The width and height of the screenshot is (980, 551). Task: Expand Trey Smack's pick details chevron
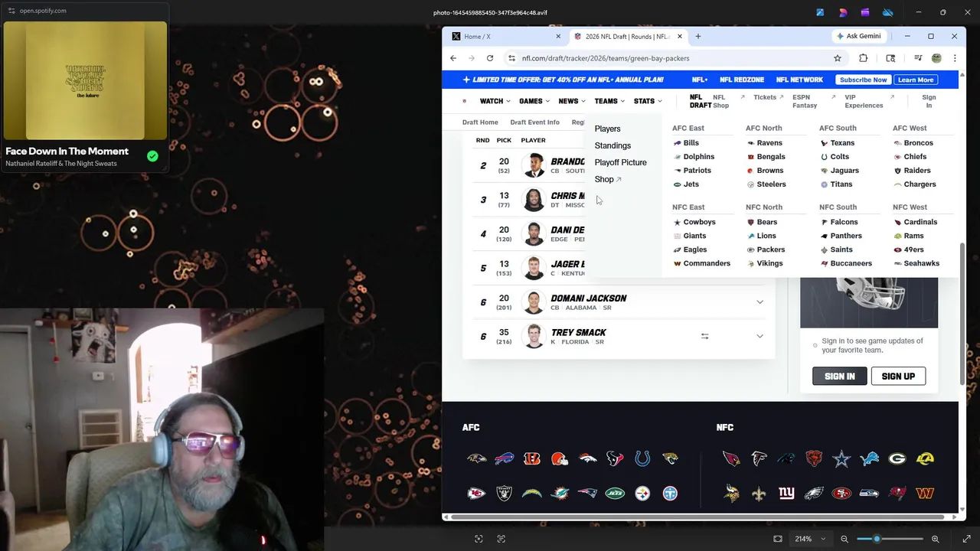(x=759, y=336)
